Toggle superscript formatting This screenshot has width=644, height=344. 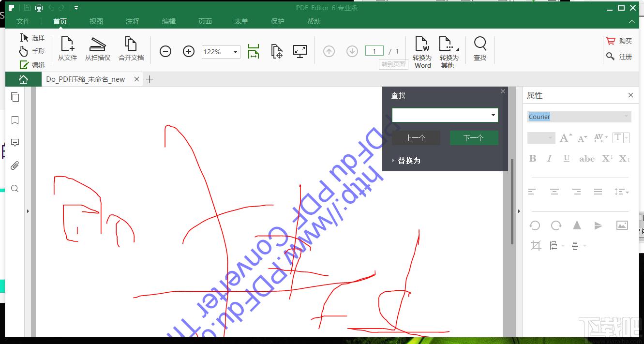coord(607,158)
